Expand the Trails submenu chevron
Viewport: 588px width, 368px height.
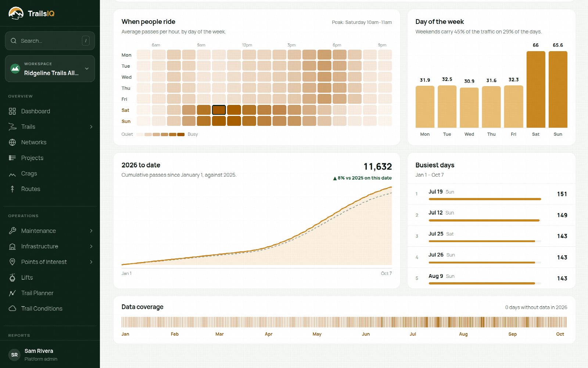point(91,127)
